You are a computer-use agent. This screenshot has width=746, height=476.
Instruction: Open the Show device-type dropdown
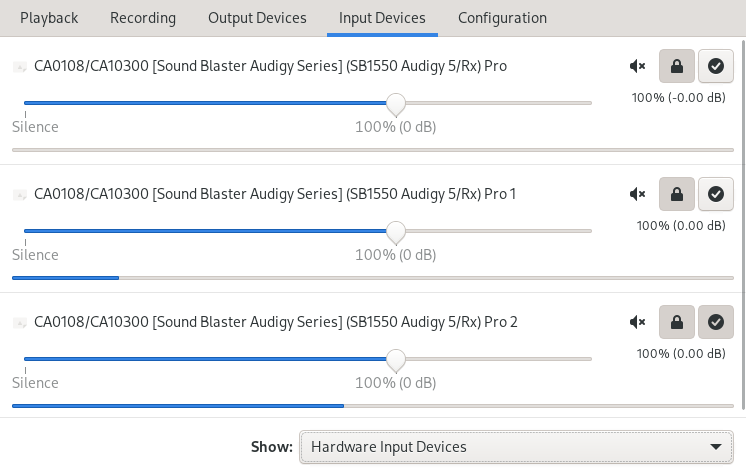516,447
